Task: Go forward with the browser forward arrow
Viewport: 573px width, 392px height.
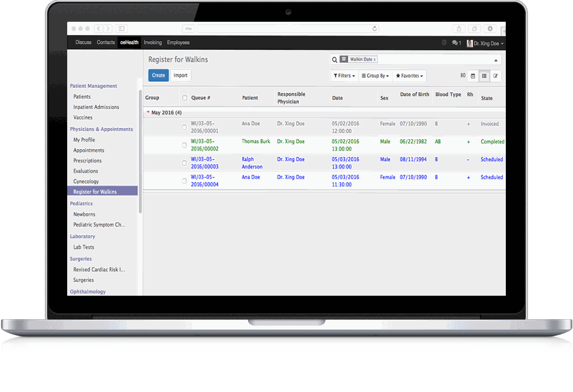Action: (x=108, y=29)
